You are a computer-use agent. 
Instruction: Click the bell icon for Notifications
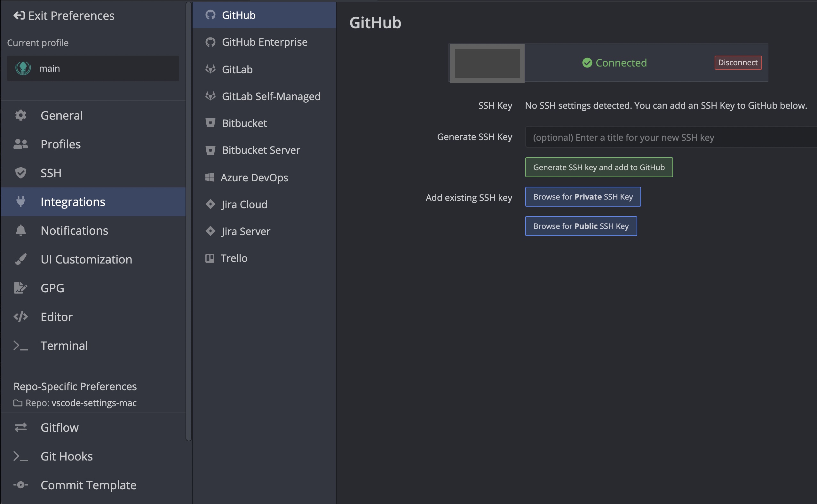click(21, 230)
